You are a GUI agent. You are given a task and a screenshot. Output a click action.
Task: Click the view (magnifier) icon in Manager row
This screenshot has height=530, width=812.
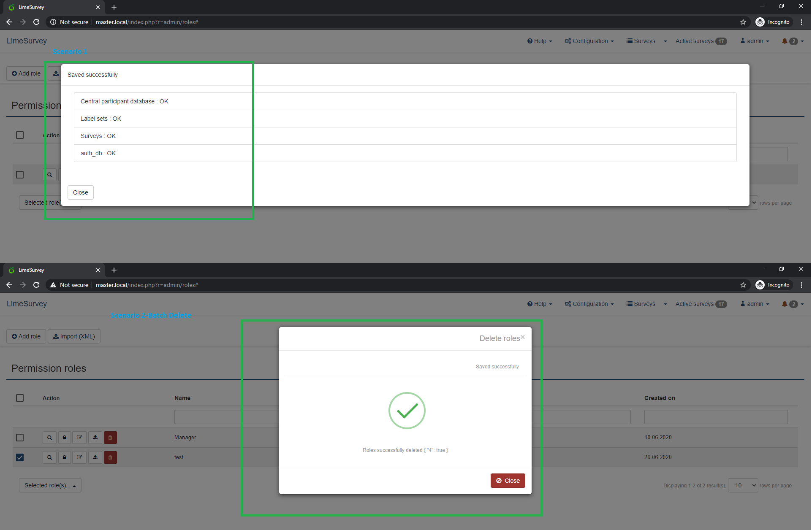tap(49, 438)
